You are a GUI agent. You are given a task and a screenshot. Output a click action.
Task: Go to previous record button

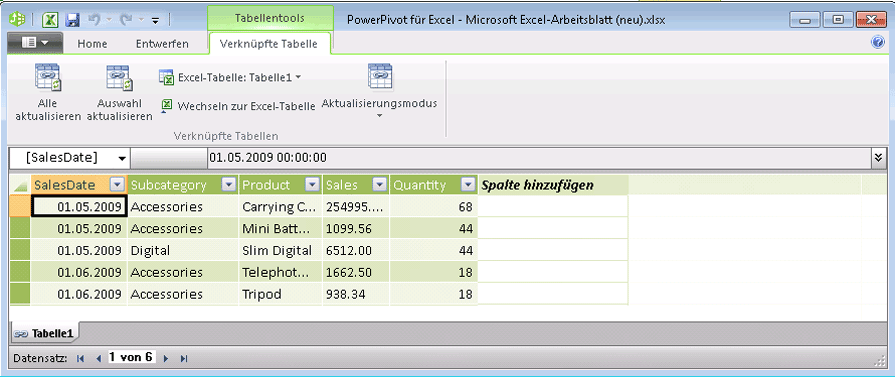98,358
